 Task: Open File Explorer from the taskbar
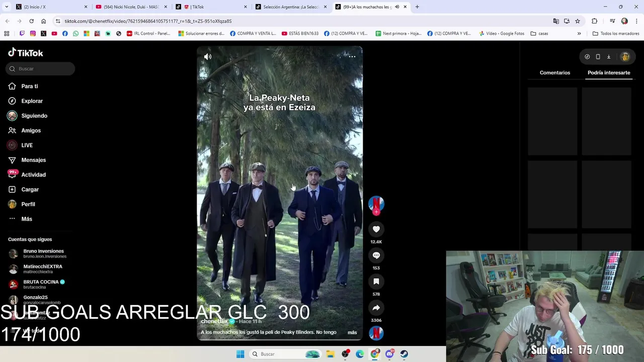coord(331,354)
